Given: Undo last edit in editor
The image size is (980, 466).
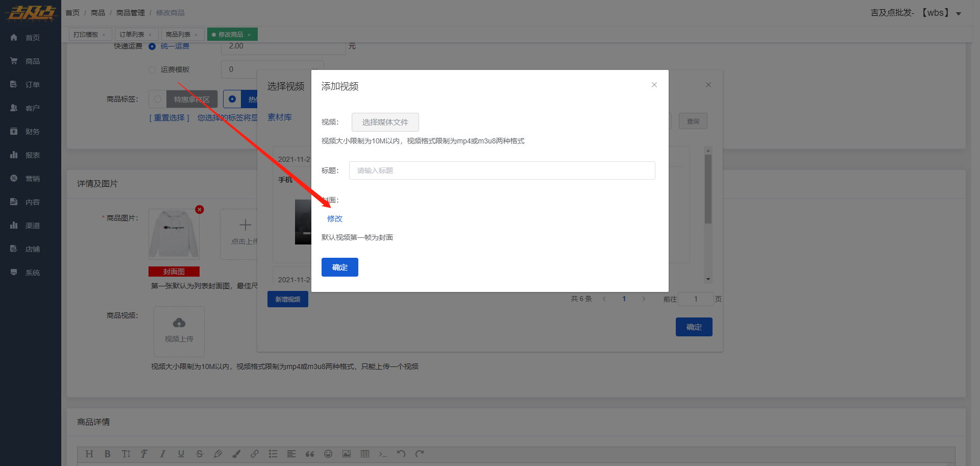Looking at the screenshot, I should [401, 454].
